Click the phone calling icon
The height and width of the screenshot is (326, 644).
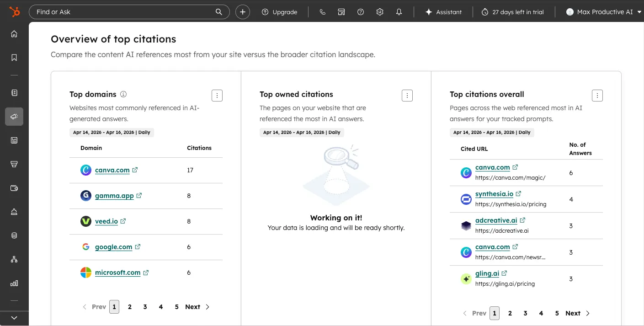click(323, 12)
